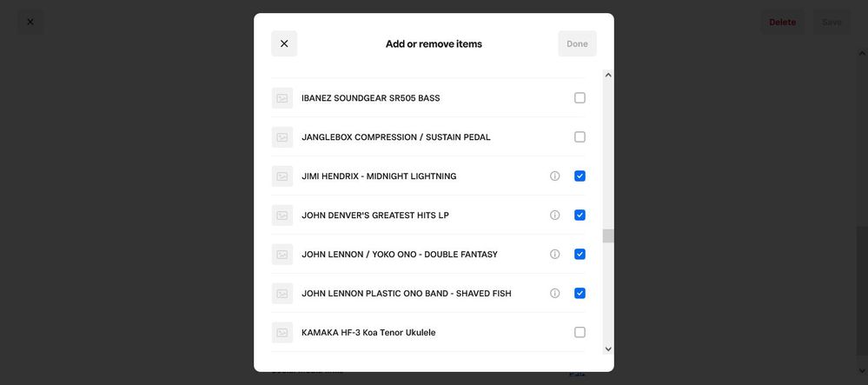Click the JIMI HENDRIX item image placeholder
Image resolution: width=868 pixels, height=385 pixels.
pos(282,176)
